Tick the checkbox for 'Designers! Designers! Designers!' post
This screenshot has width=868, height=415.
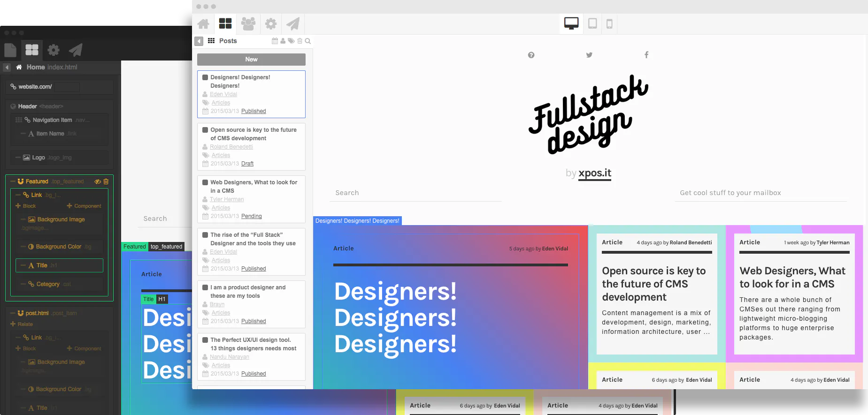pyautogui.click(x=205, y=77)
